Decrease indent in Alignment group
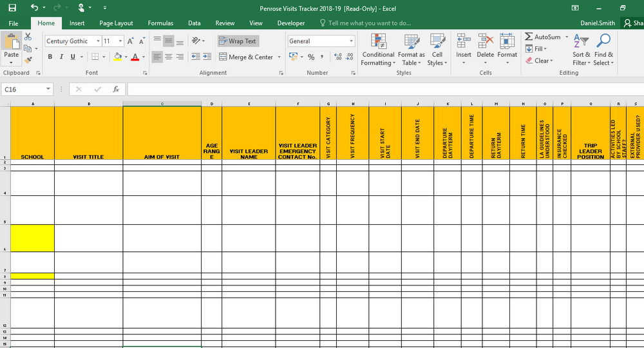The image size is (644, 348). [x=196, y=57]
